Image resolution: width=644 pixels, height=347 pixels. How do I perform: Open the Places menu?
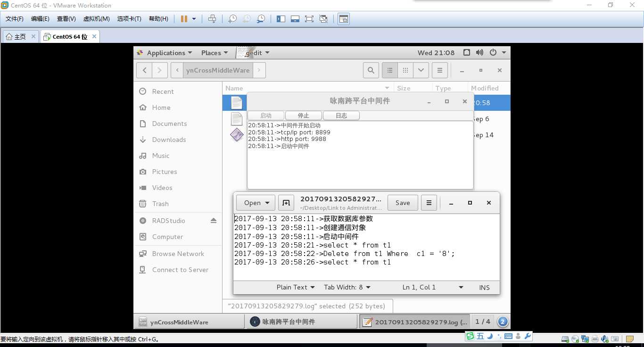click(215, 53)
